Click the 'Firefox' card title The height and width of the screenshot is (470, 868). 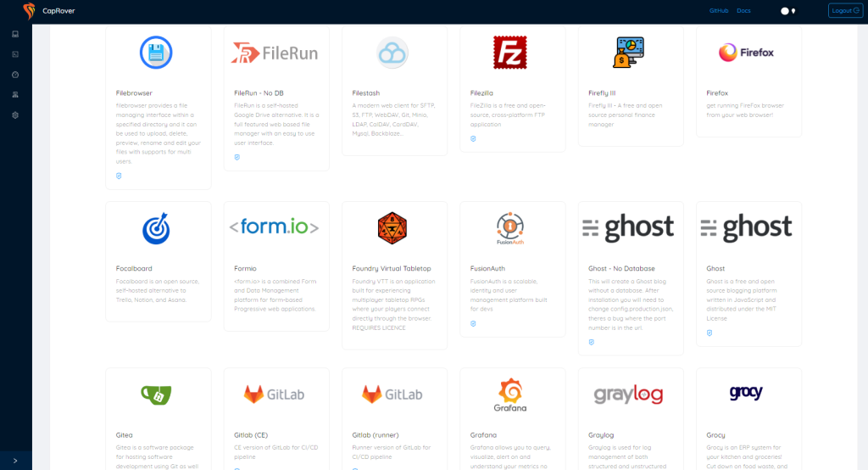717,93
